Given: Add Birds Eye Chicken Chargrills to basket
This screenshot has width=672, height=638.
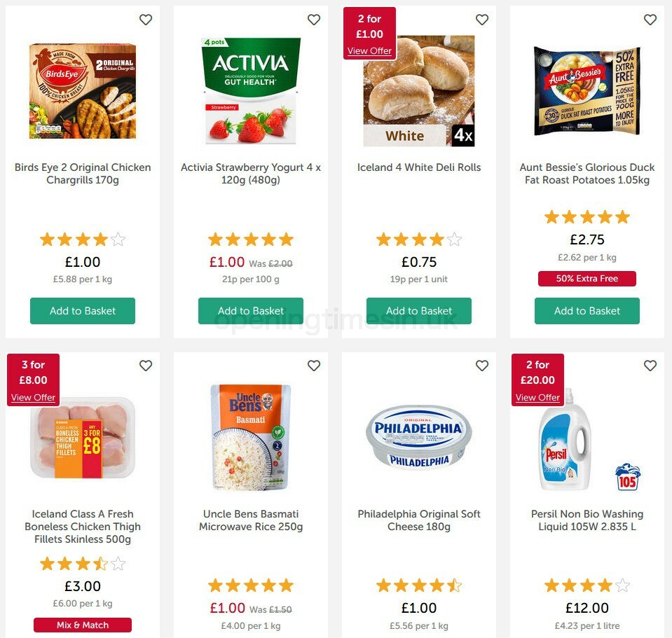Looking at the screenshot, I should pyautogui.click(x=82, y=310).
